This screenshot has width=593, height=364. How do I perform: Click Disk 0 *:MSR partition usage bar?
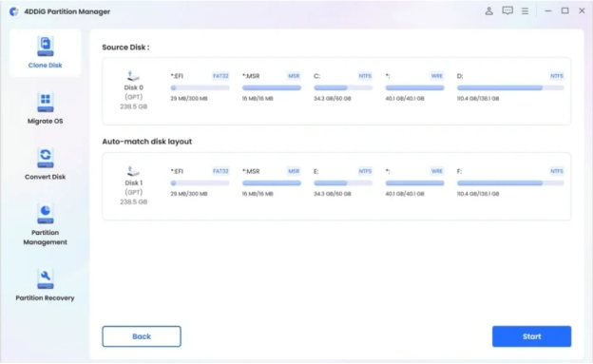272,87
